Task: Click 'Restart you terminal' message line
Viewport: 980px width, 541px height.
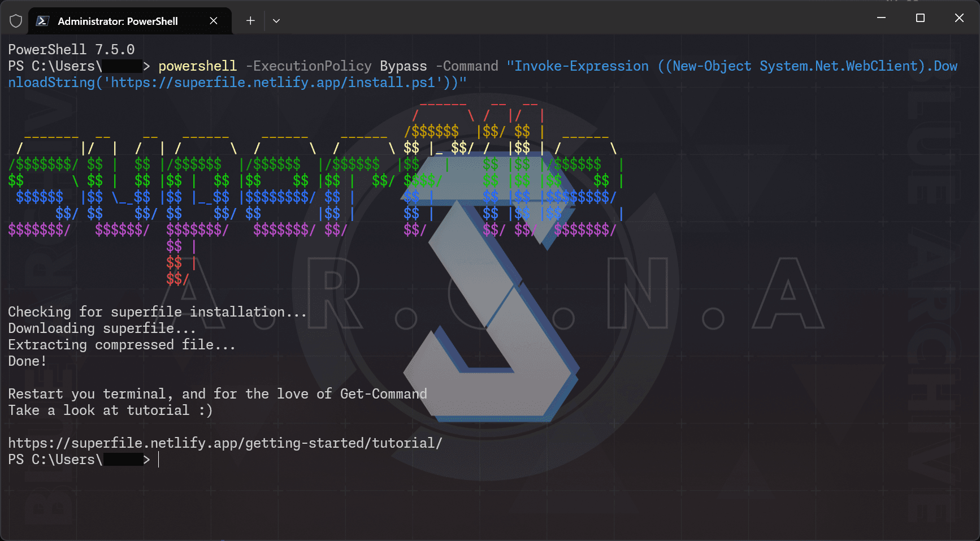Action: tap(218, 394)
